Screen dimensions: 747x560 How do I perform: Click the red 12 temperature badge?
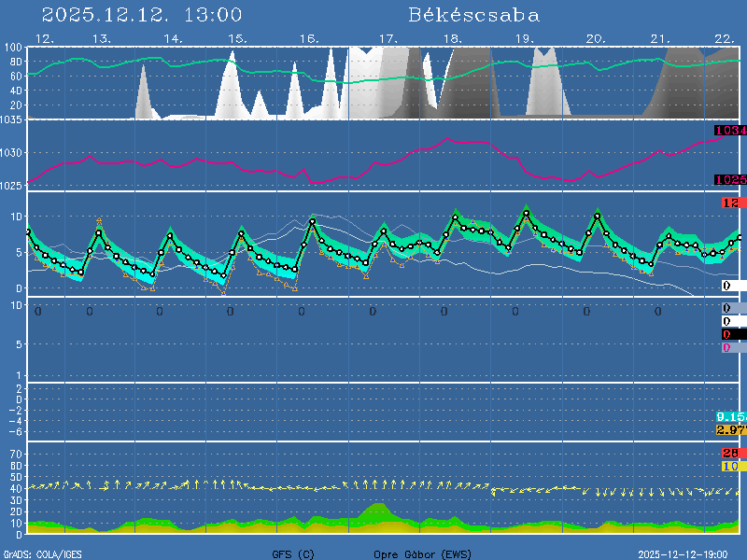coord(732,203)
